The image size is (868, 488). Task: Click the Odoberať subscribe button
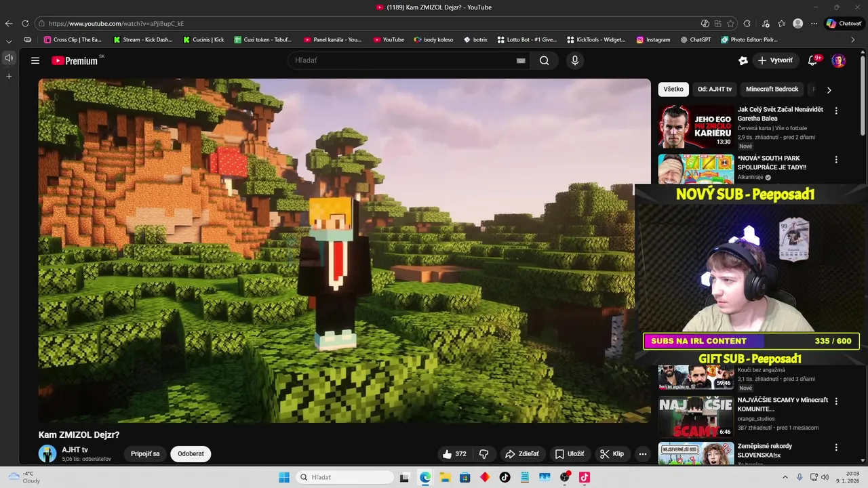[191, 454]
